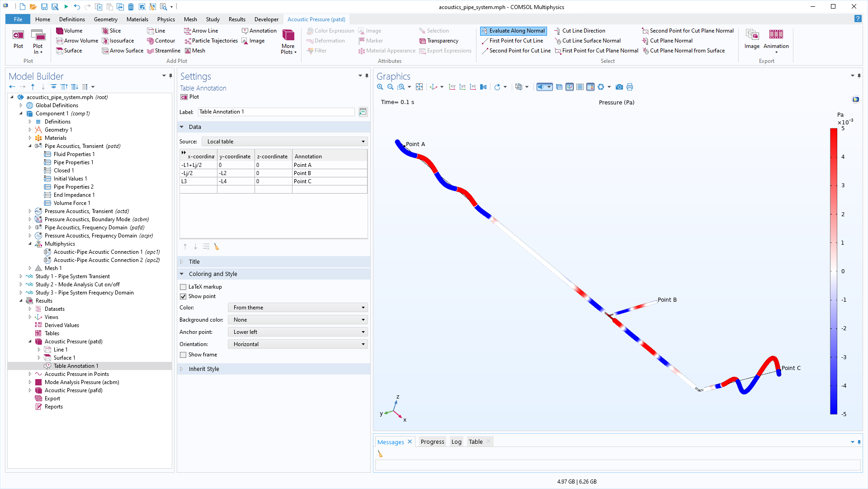Enable the Show frame checkbox

click(x=183, y=355)
